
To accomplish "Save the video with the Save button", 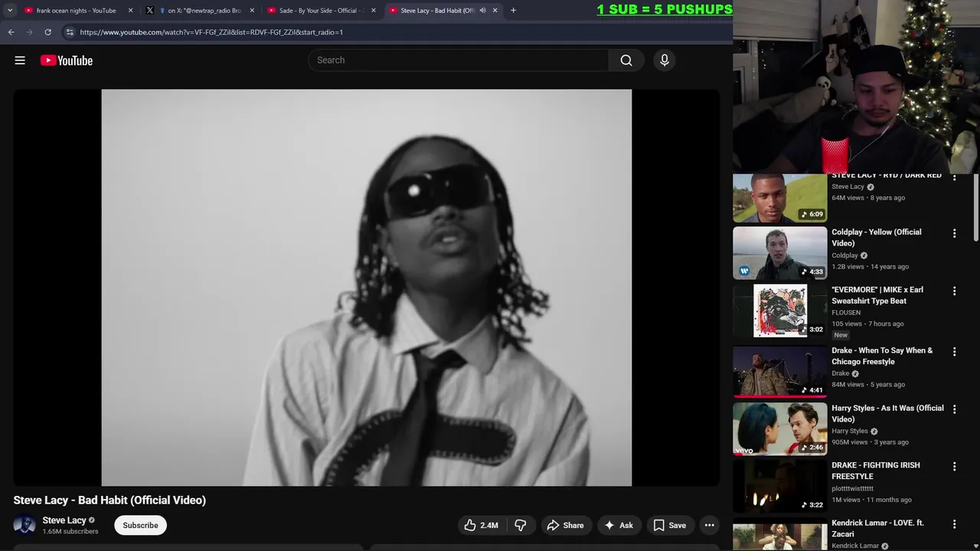I will pyautogui.click(x=669, y=525).
